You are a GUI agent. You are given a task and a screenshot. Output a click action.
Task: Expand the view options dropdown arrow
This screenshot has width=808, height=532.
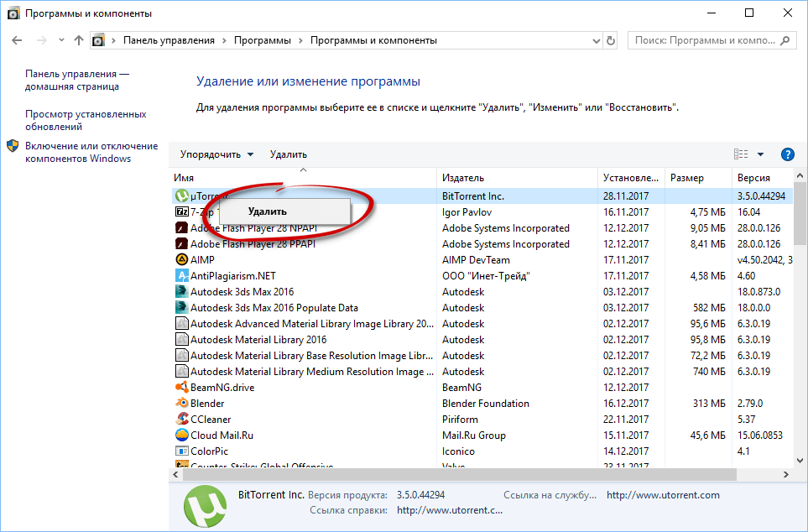[760, 154]
